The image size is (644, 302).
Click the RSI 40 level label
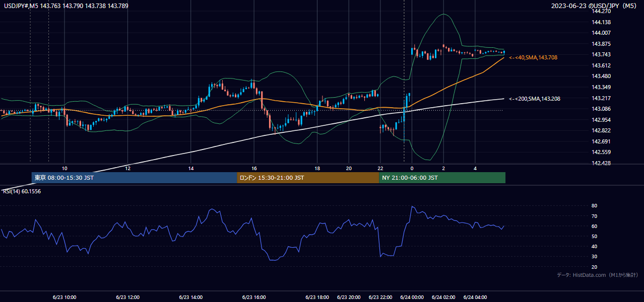pyautogui.click(x=594, y=246)
